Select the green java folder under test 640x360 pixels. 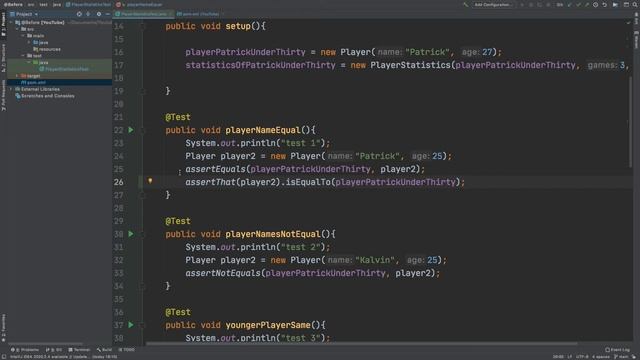pyautogui.click(x=41, y=62)
